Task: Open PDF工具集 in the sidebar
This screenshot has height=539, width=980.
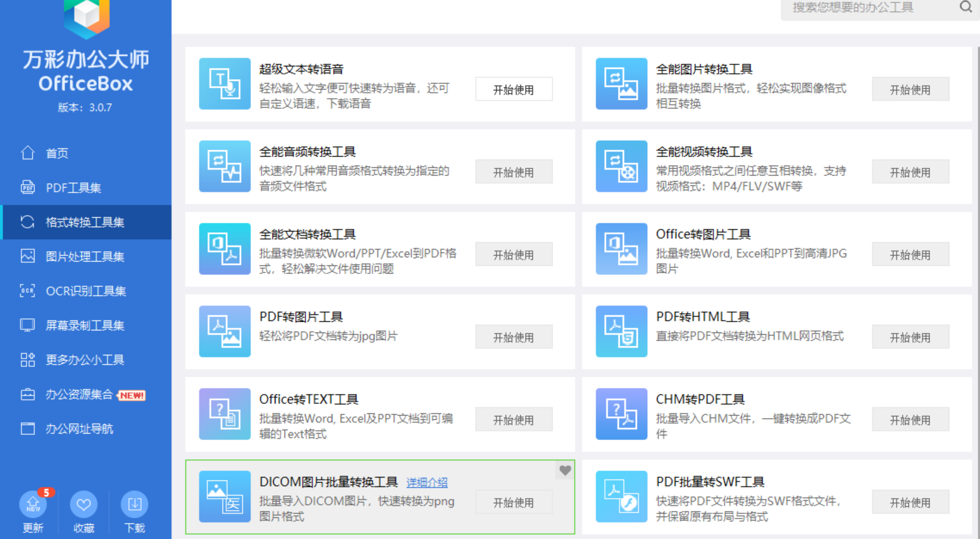Action: coord(86,188)
